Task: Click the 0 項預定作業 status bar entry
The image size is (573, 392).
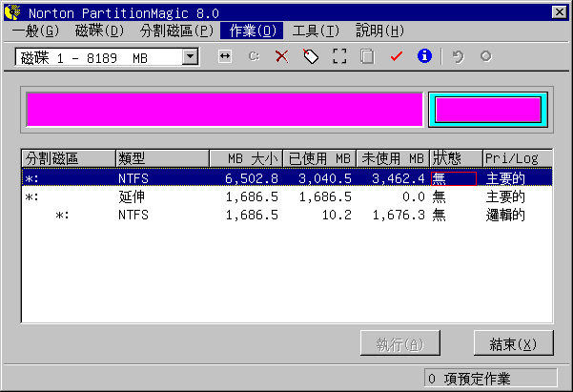Action: (x=490, y=378)
